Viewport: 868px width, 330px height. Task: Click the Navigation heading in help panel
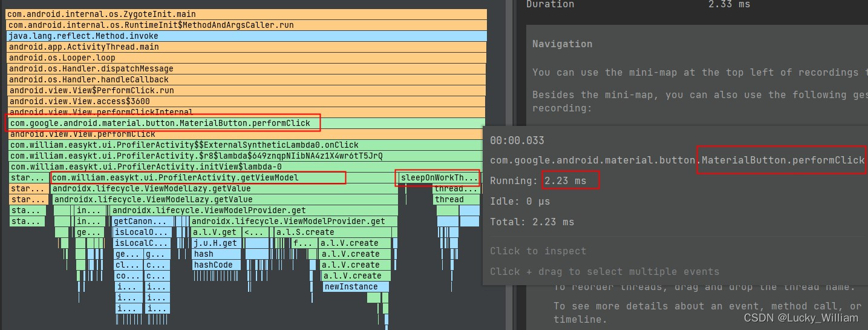[563, 44]
